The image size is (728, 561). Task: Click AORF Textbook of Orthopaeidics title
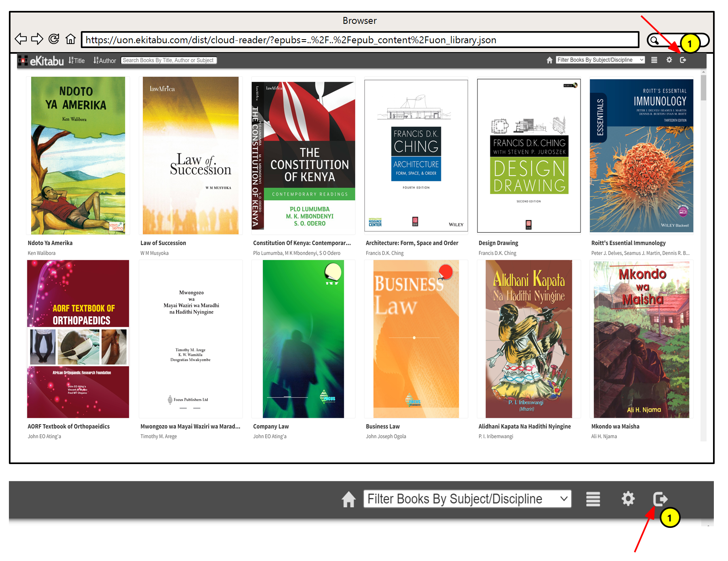[x=69, y=426]
